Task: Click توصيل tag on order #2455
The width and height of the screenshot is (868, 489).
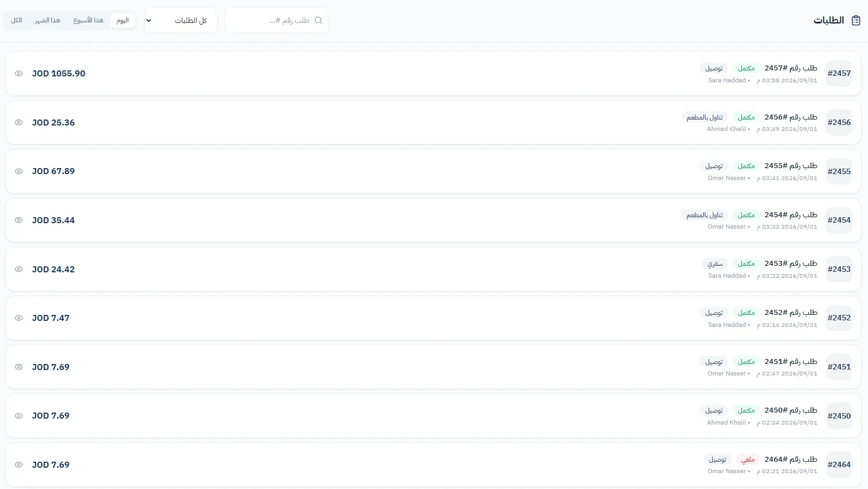Action: tap(714, 166)
